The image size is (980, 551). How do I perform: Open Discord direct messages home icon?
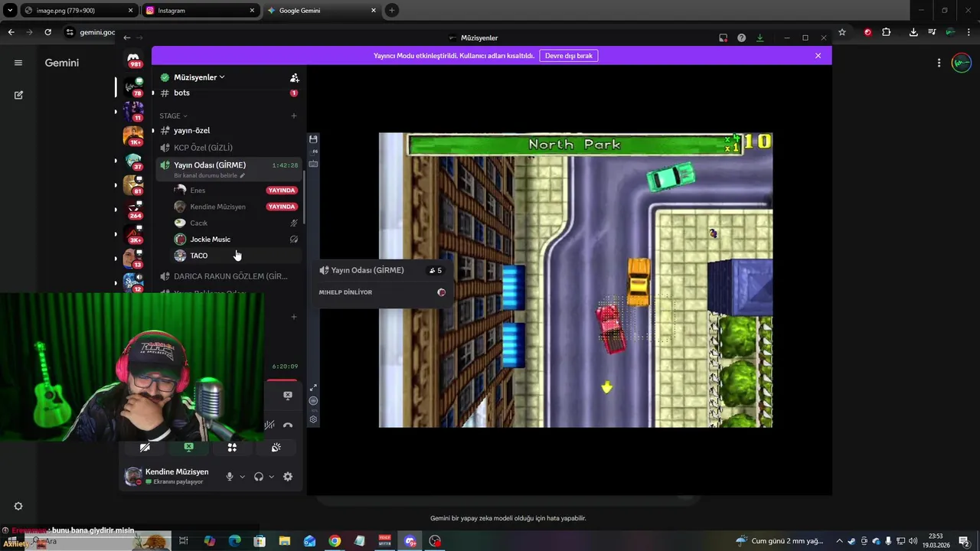pos(133,58)
